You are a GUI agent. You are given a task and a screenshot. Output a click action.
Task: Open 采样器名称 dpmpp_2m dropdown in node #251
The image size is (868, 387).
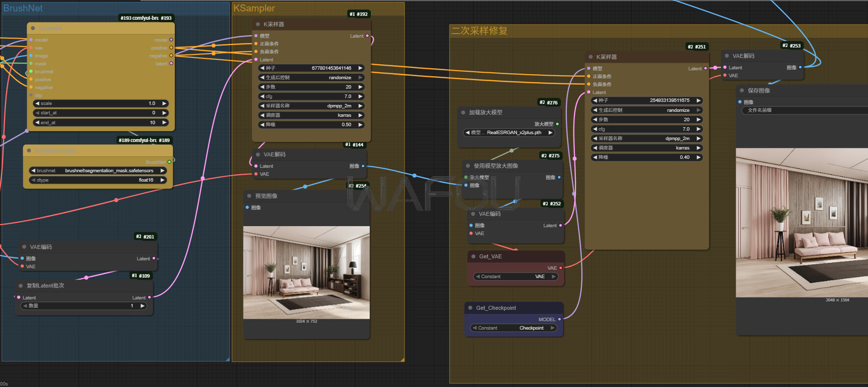647,139
